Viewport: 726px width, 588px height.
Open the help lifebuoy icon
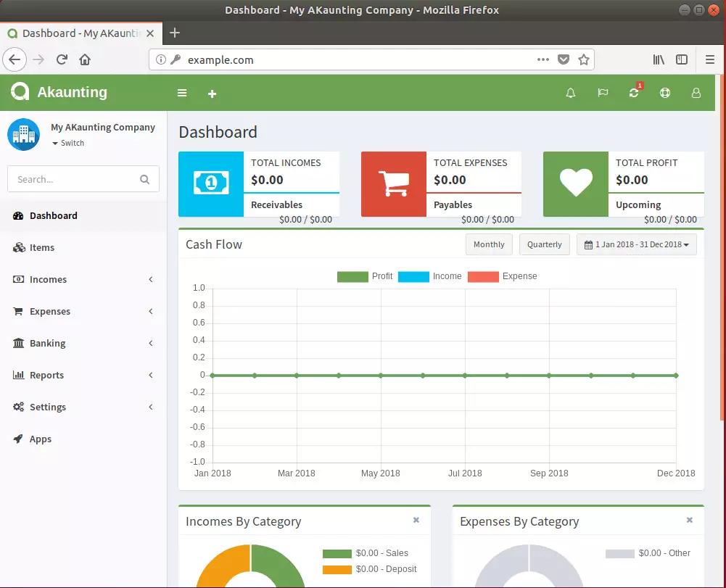click(665, 93)
